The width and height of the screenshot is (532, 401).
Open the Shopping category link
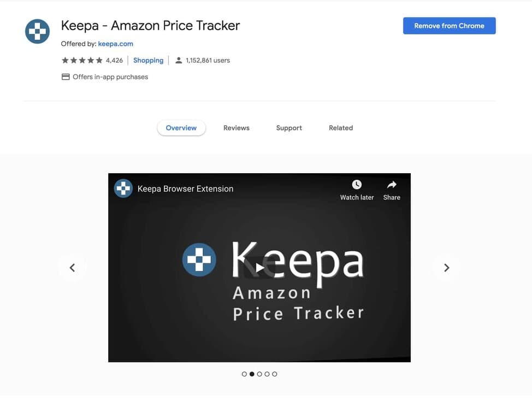(x=148, y=61)
